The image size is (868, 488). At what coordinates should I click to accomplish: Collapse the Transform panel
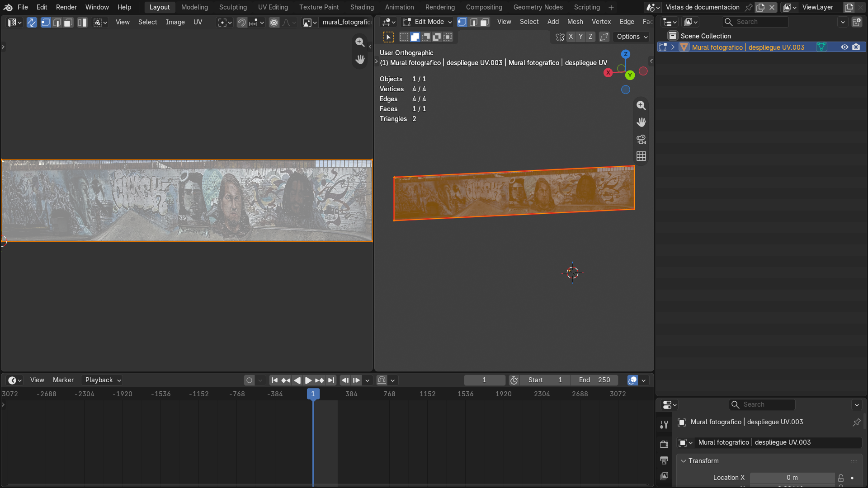[683, 461]
